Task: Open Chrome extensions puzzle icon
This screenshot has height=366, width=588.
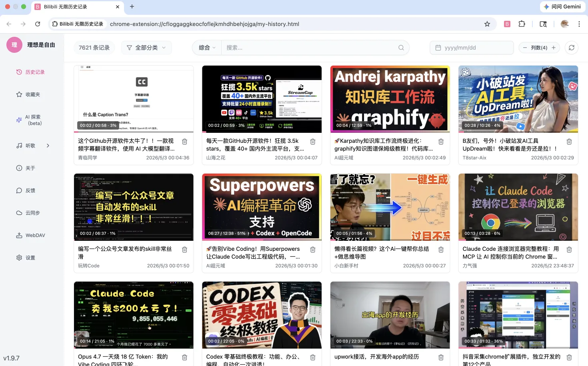Action: [522, 24]
